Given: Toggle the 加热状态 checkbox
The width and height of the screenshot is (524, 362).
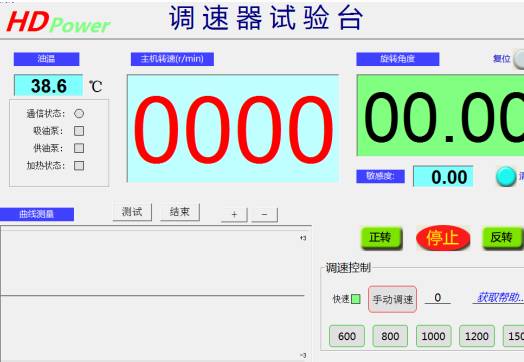Looking at the screenshot, I should (x=79, y=165).
